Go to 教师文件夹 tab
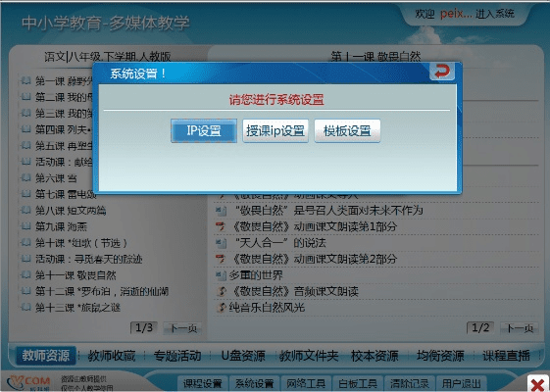Viewport: 550px width, 392px height. coord(309,356)
